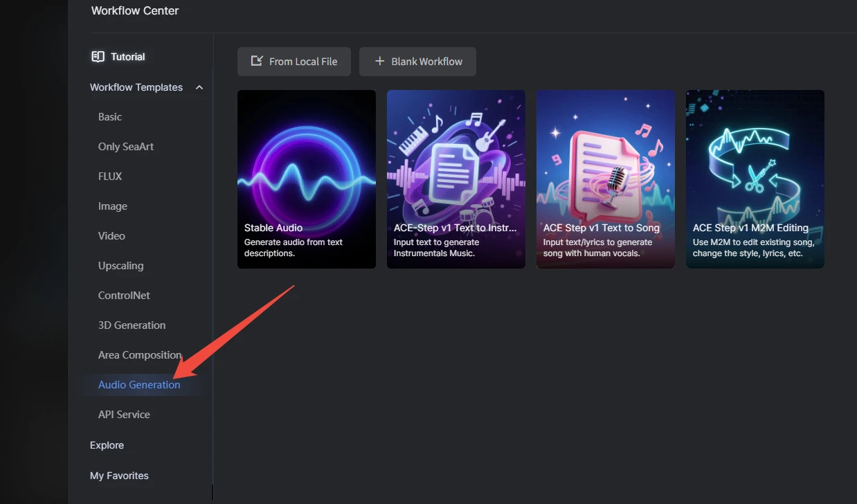Select the API Service category
This screenshot has width=857, height=504.
(124, 415)
